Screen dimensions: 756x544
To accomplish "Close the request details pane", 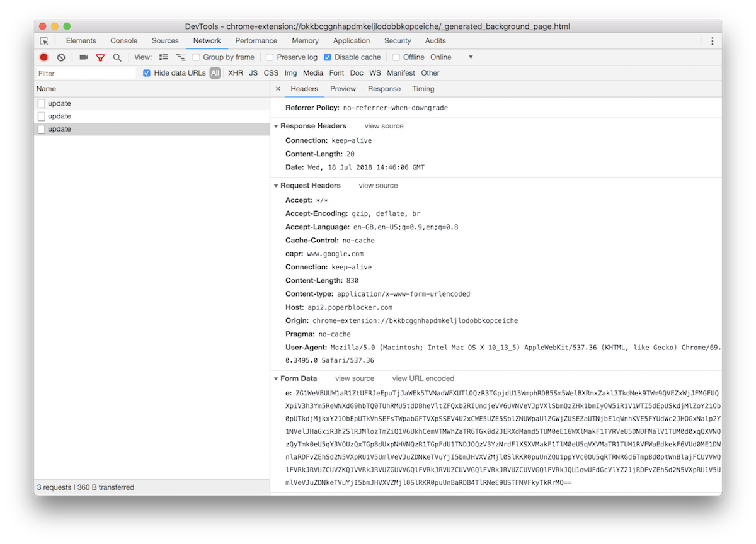I will coord(278,89).
